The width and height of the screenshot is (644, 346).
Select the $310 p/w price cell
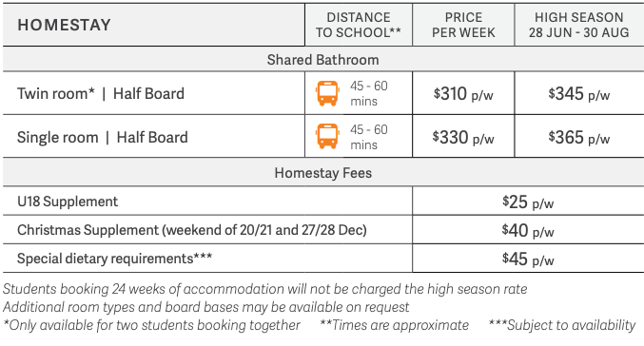coord(463,94)
